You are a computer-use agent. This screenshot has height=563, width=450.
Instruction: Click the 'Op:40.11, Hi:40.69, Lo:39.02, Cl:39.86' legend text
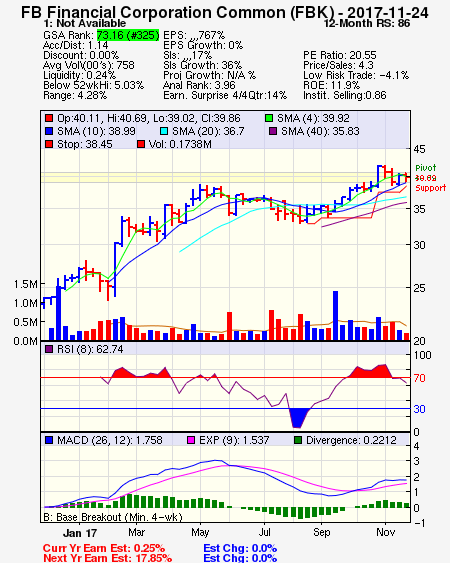(x=149, y=118)
